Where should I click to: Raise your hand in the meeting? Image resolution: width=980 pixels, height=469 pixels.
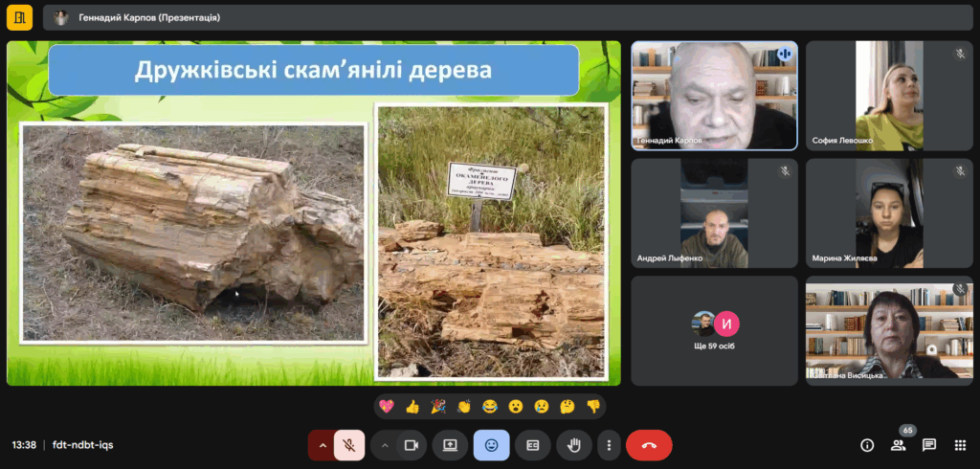coord(574,445)
